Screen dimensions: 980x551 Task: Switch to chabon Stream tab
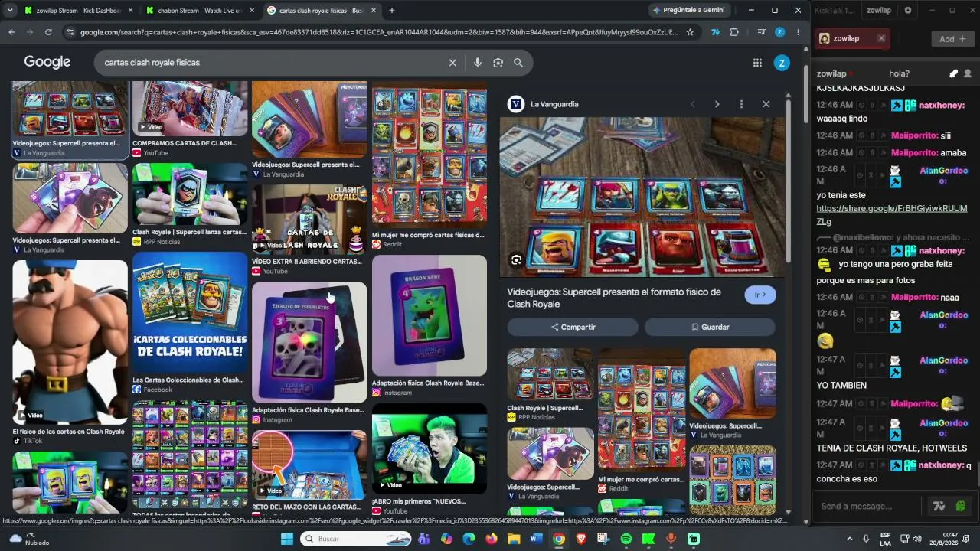click(201, 11)
